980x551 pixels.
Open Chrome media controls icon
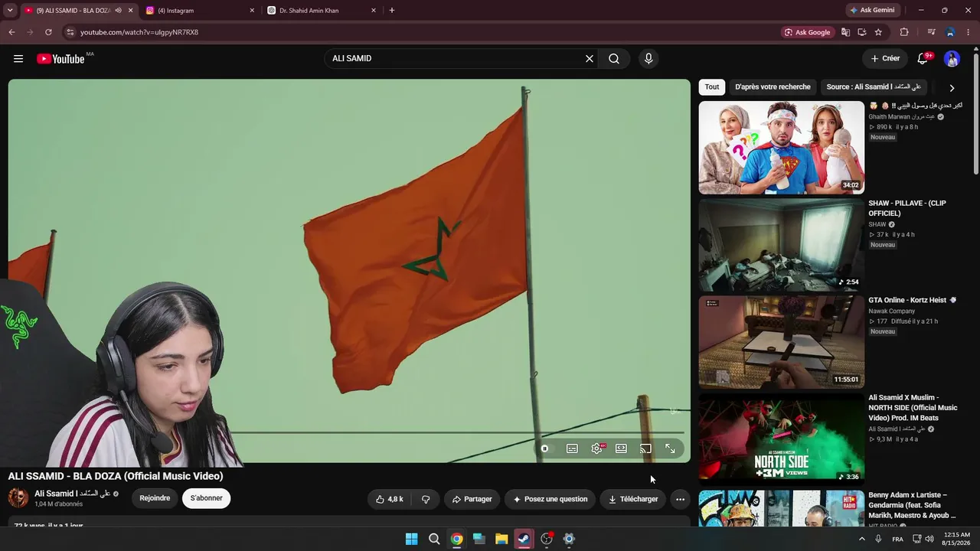point(931,32)
